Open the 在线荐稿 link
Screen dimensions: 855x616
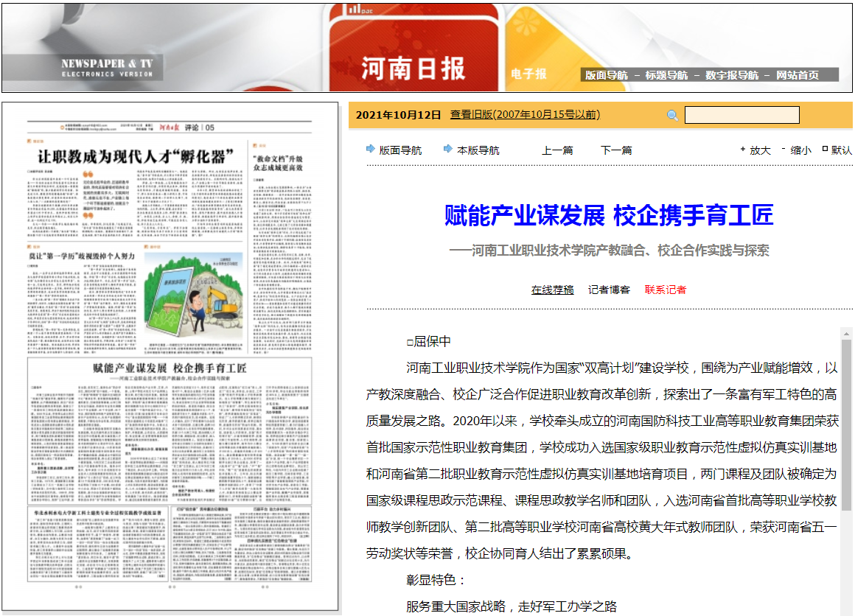(x=552, y=290)
